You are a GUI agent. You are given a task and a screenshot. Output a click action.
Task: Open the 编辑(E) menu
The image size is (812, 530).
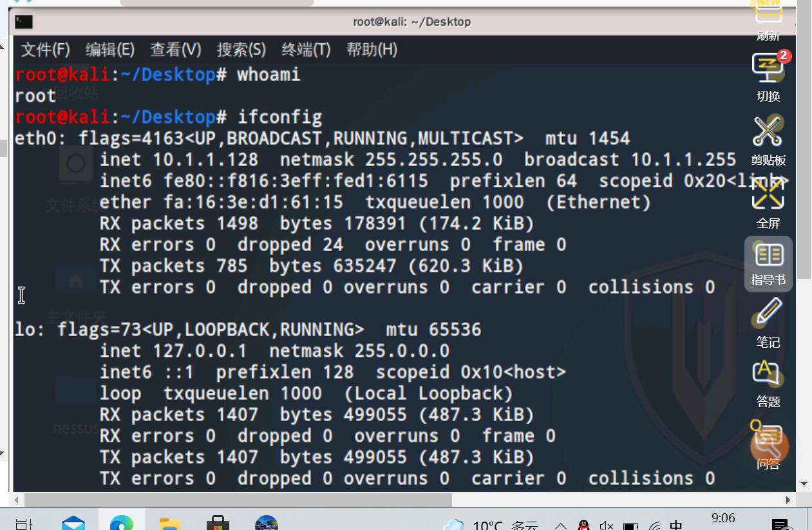pyautogui.click(x=110, y=50)
